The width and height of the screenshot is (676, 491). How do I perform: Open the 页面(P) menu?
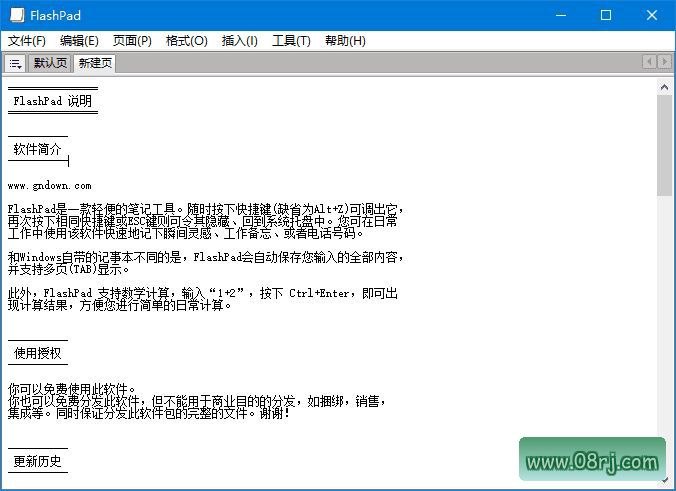click(x=132, y=41)
